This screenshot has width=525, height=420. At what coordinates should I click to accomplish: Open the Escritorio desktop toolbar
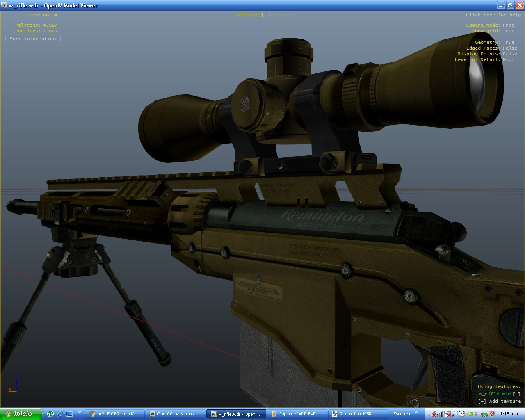click(402, 414)
